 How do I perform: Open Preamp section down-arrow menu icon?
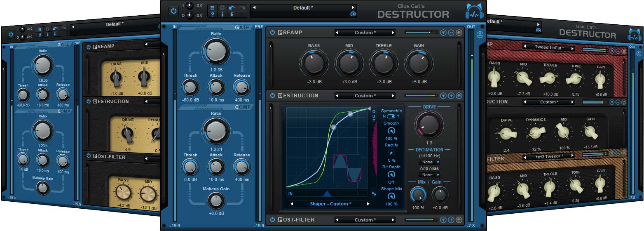[x=443, y=33]
